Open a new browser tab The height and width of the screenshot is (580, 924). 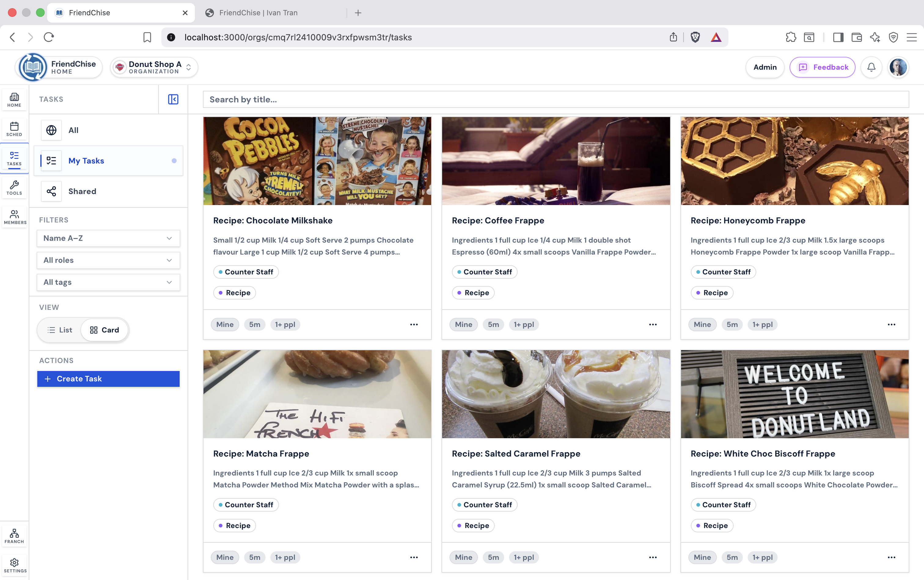[358, 13]
